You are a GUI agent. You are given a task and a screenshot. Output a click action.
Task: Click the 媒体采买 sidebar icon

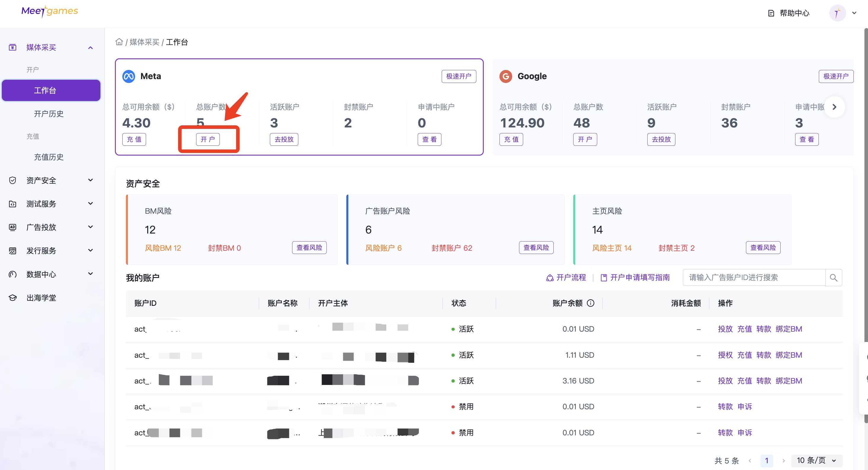(x=12, y=47)
